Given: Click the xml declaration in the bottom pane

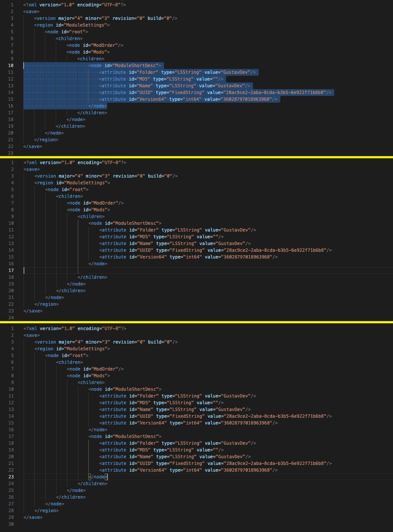Looking at the screenshot, I should 75,329.
